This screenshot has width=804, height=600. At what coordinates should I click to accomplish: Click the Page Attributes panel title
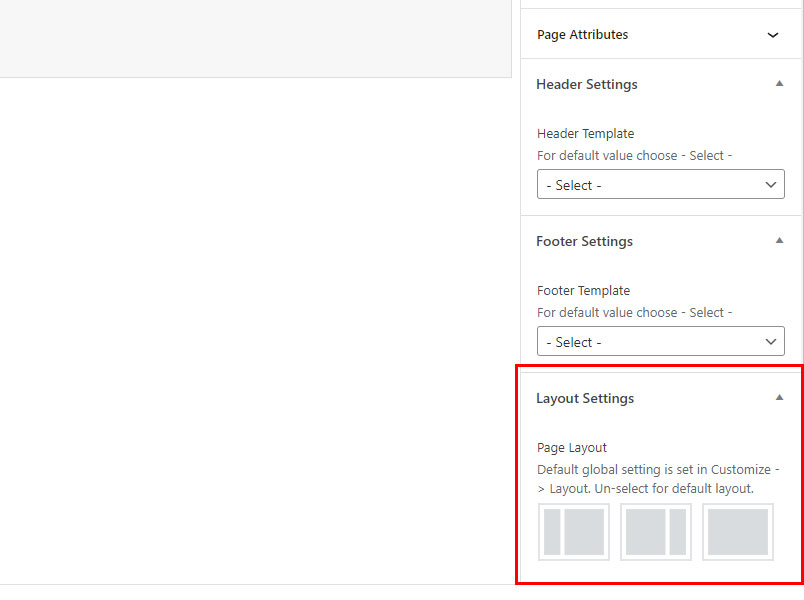[582, 35]
